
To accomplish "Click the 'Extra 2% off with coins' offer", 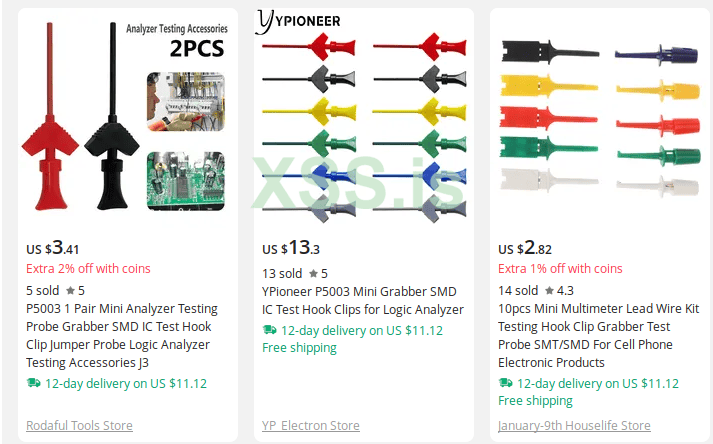I will coord(88,268).
